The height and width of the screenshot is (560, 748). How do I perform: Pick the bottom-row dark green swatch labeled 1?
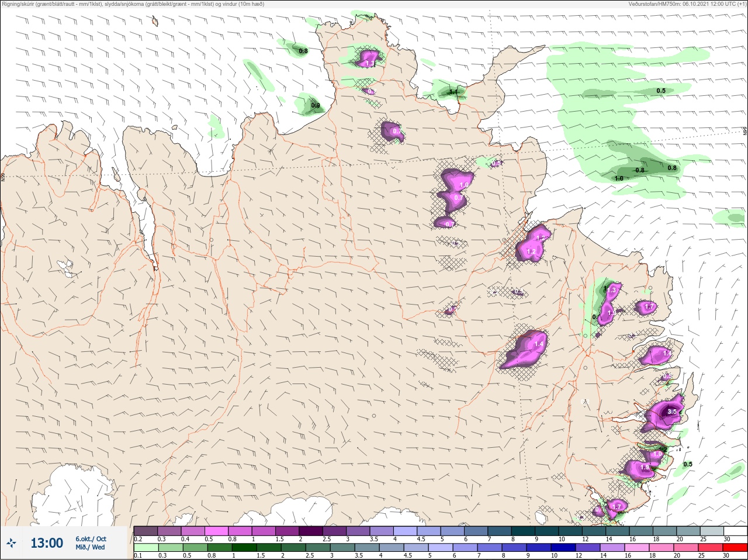(244, 548)
